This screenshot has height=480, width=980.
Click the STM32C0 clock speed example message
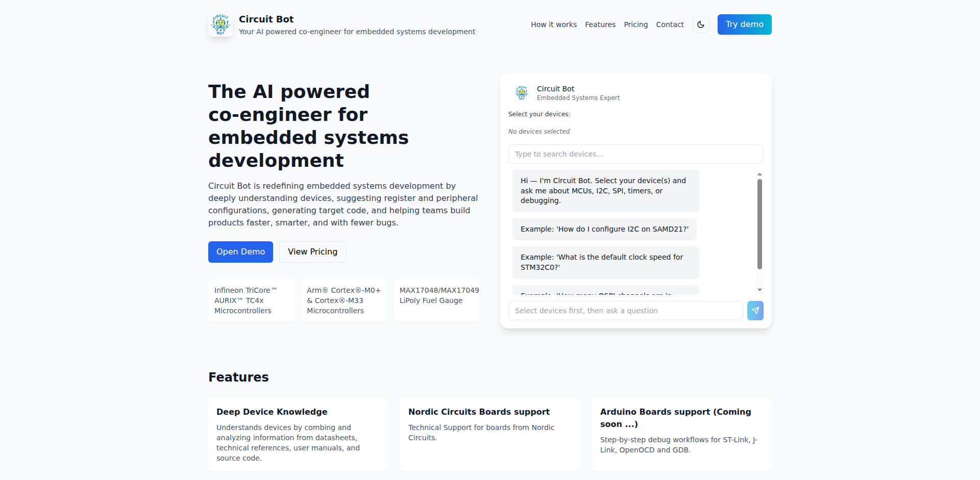(x=606, y=262)
